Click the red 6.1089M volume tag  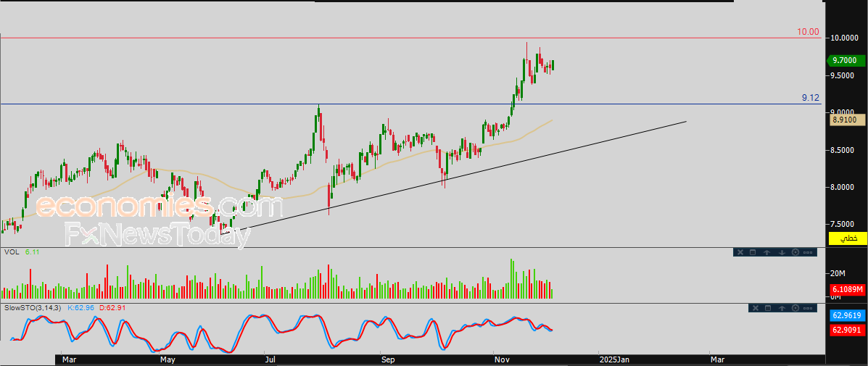pyautogui.click(x=848, y=290)
